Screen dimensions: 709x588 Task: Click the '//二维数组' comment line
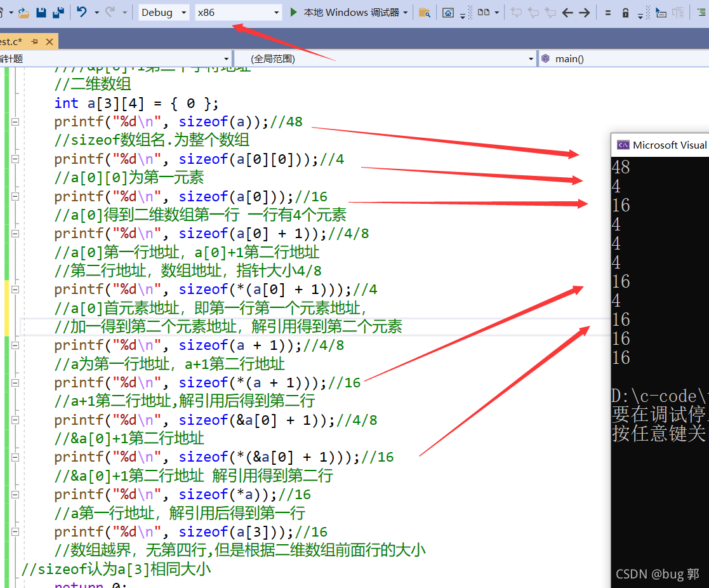point(92,84)
